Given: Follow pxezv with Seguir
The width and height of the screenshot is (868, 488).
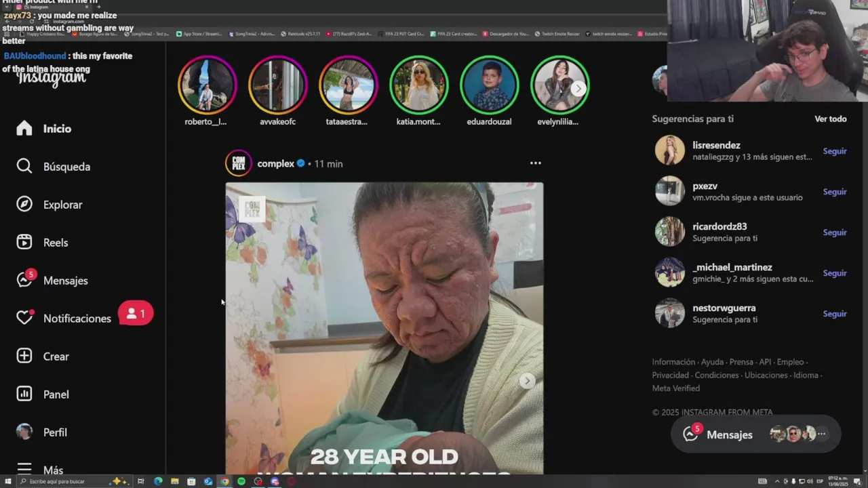Looking at the screenshot, I should pyautogui.click(x=835, y=192).
